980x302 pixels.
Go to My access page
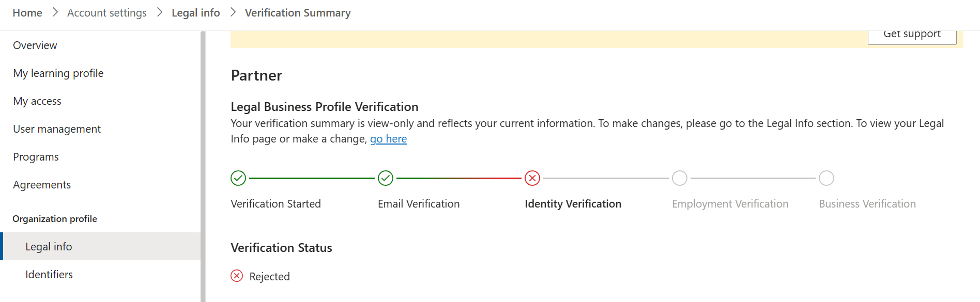pos(37,101)
